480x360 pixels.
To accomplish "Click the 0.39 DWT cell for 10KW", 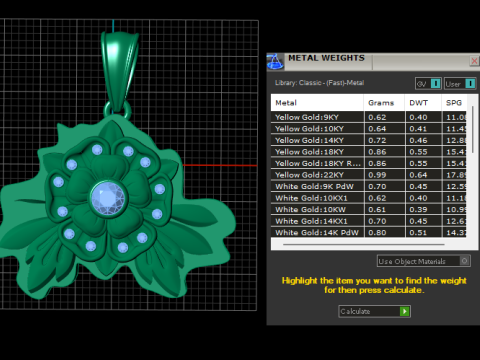I will tap(423, 209).
